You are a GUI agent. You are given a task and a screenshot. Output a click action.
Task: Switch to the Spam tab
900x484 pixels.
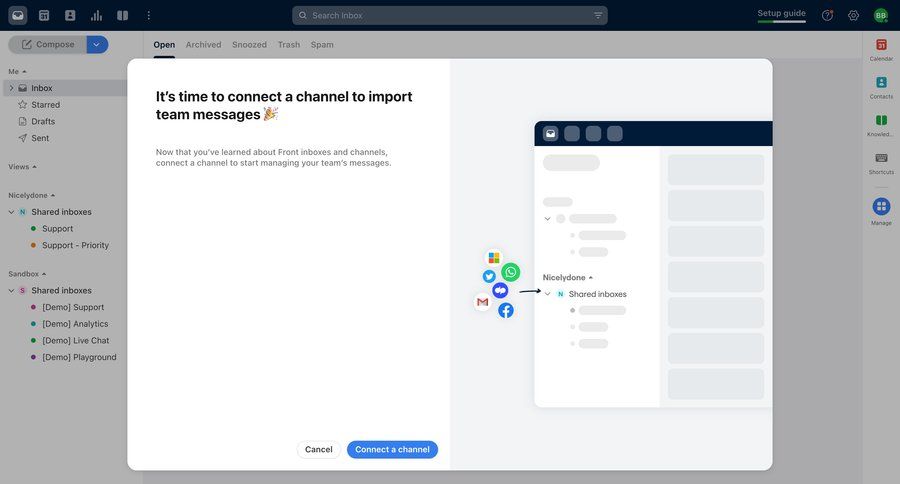click(322, 45)
